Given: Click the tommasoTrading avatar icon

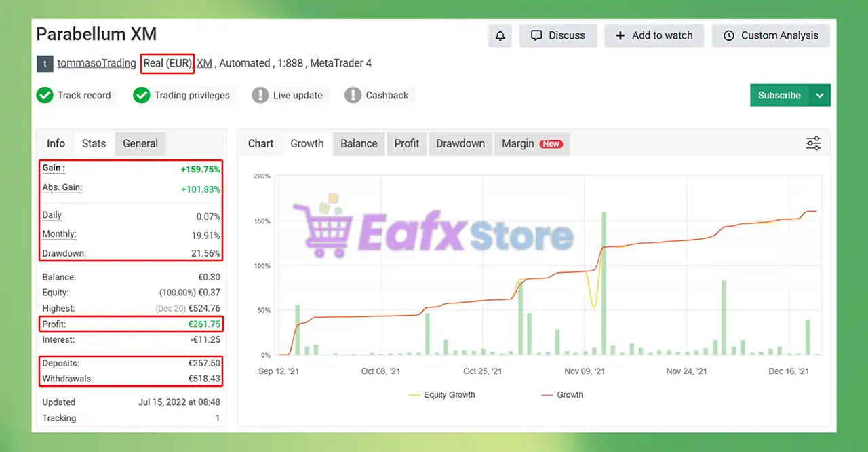Looking at the screenshot, I should pyautogui.click(x=44, y=64).
